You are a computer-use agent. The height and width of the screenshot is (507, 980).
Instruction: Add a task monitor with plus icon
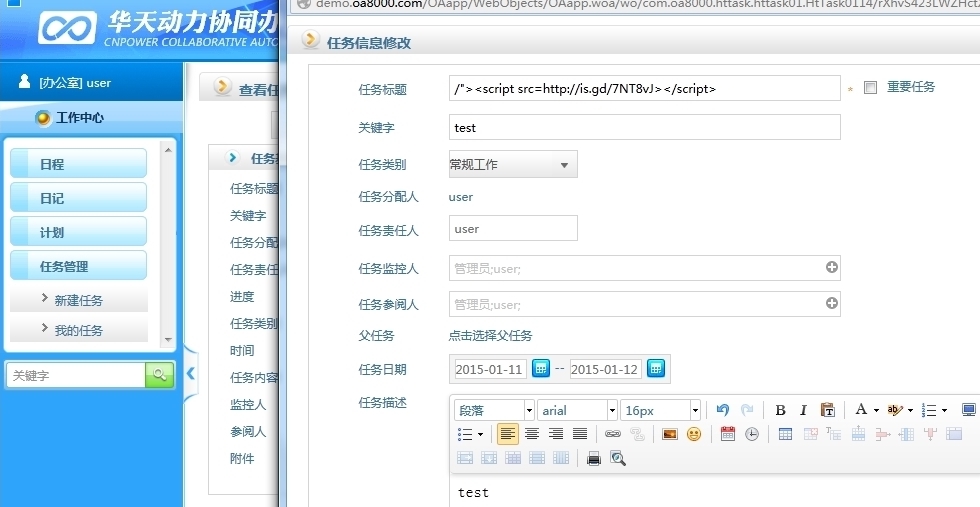[x=832, y=267]
